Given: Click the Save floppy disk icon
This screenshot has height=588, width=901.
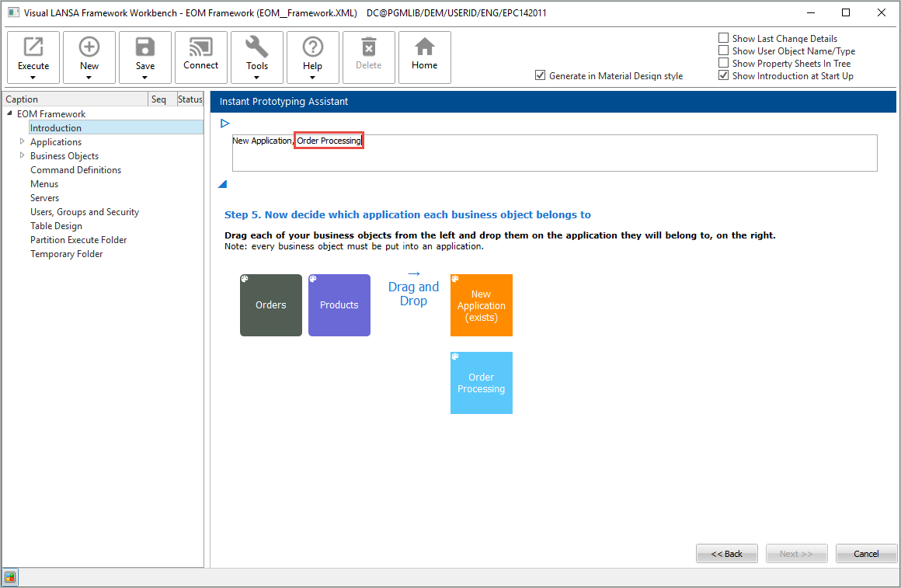Looking at the screenshot, I should click(145, 48).
